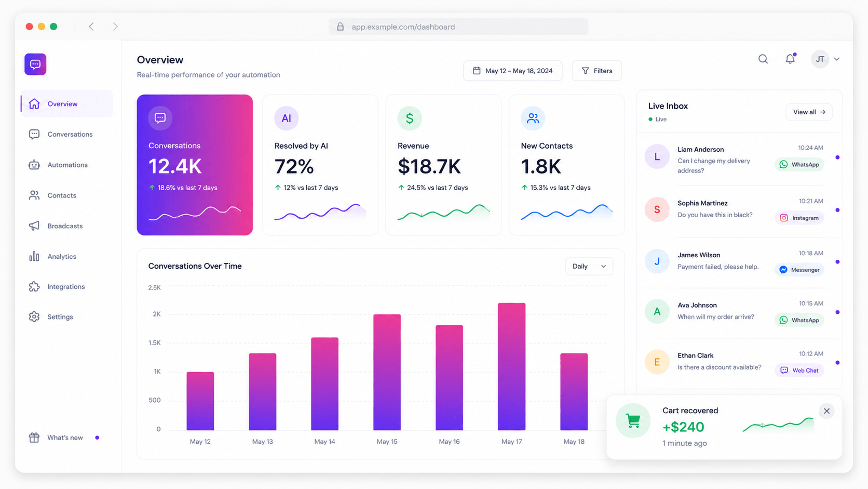Click the May 17 bar in chart
This screenshot has width=868, height=489.
click(512, 366)
